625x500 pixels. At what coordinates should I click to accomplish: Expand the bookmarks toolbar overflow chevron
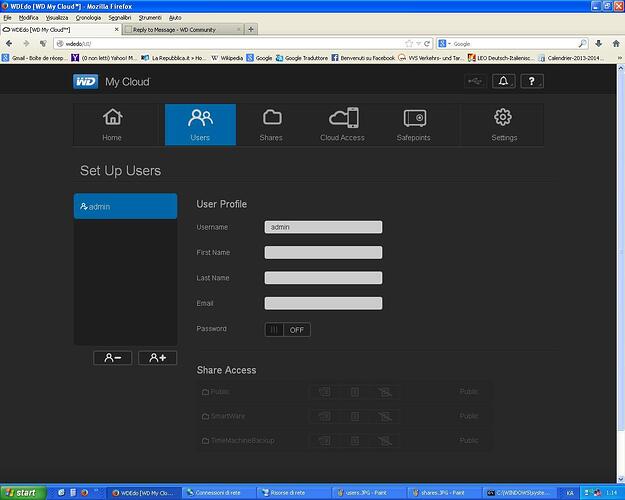coord(620,58)
